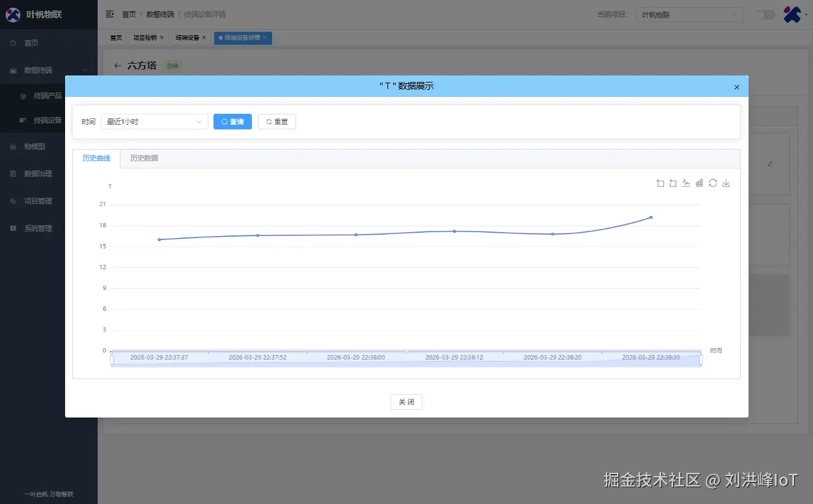
Task: Open the 最近1小时 time range dropdown
Action: (x=154, y=122)
